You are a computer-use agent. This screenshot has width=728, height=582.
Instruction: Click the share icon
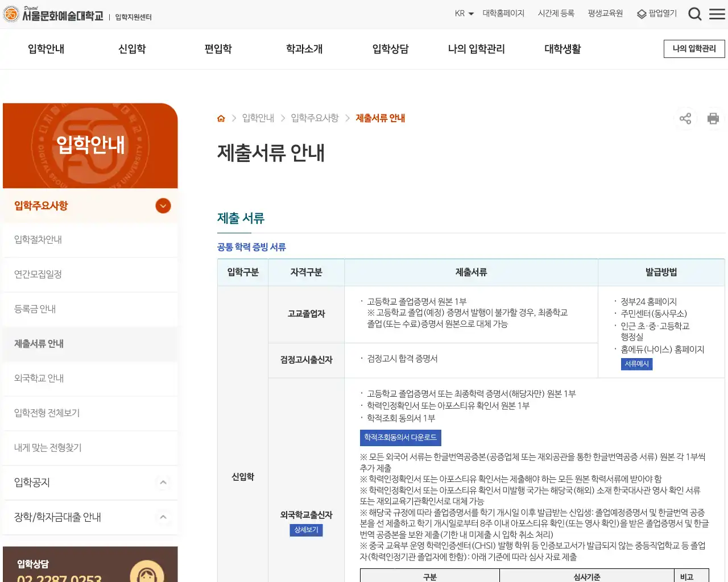click(685, 118)
